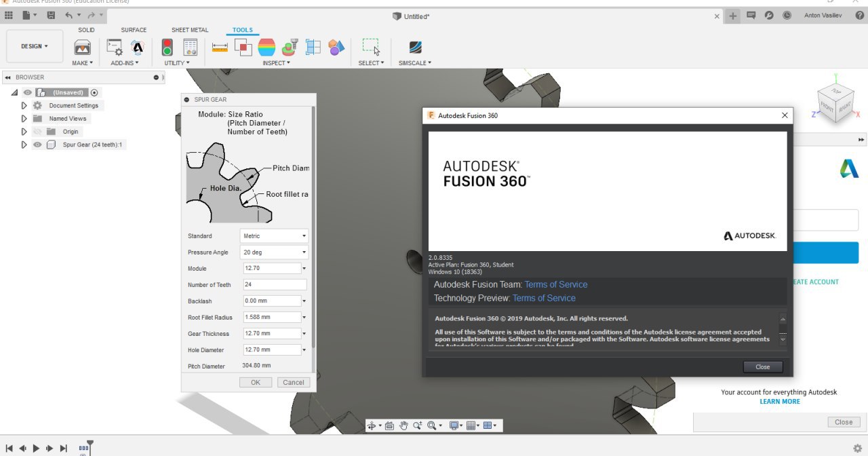Select the Zebra/Curvature rainbow analysis icon
This screenshot has width=868, height=456.
click(267, 47)
